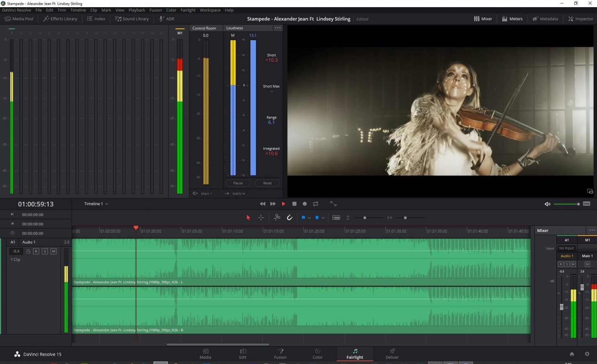Open the MAIN bus dropdown
597x364 pixels.
pos(239,194)
